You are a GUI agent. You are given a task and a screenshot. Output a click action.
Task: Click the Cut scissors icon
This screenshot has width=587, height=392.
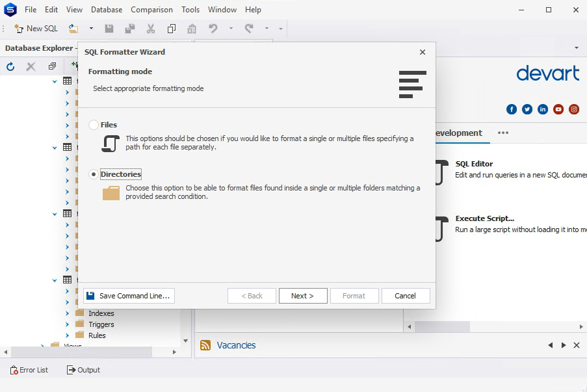151,29
